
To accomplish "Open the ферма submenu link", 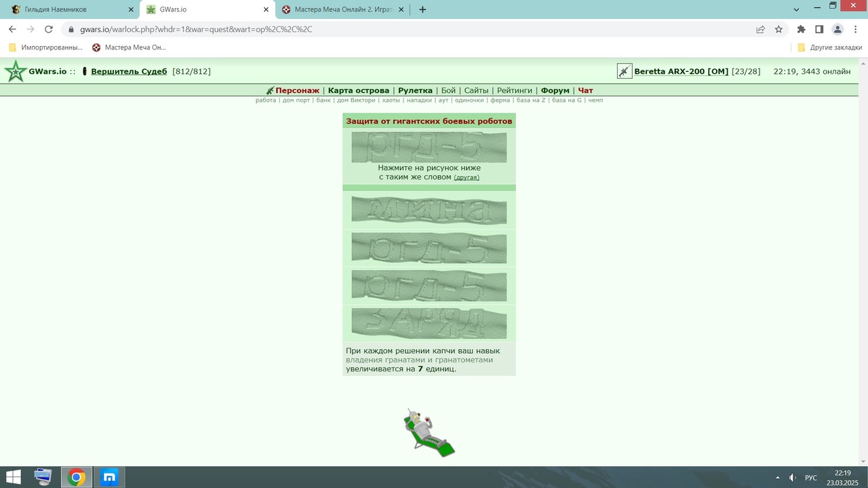I will click(x=500, y=100).
